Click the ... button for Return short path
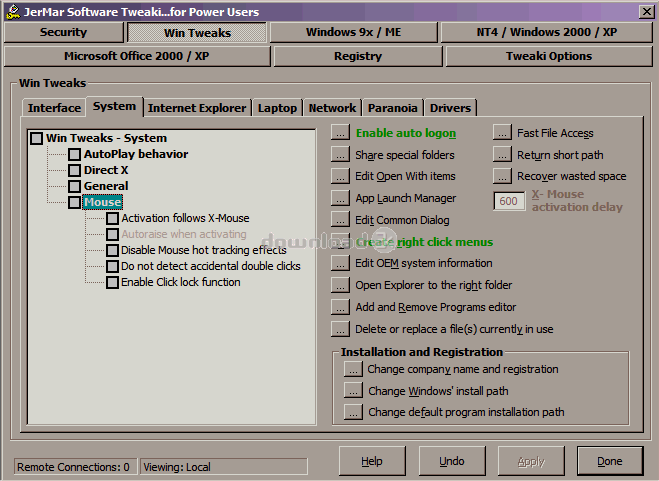 [x=502, y=154]
